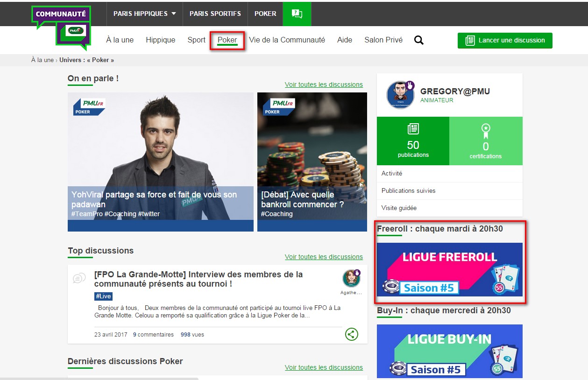Open Vie de la Communauté tab
This screenshot has width=588, height=380.
point(287,40)
